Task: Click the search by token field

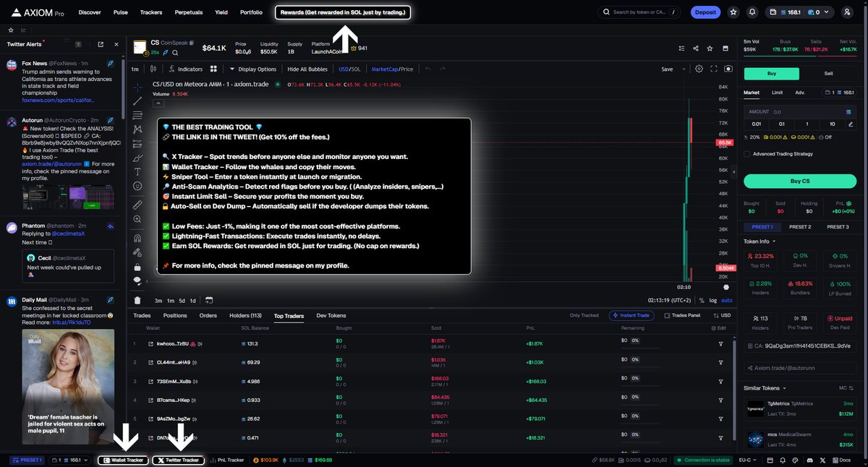Action: point(639,12)
